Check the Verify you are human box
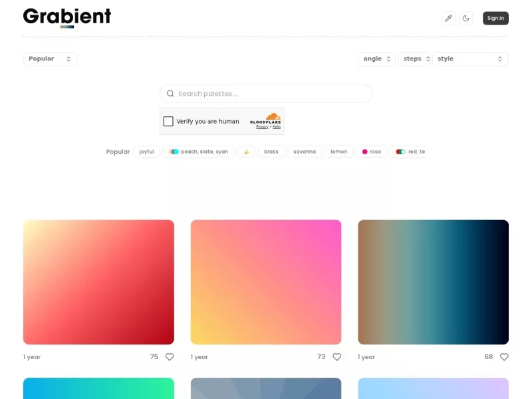 click(168, 122)
